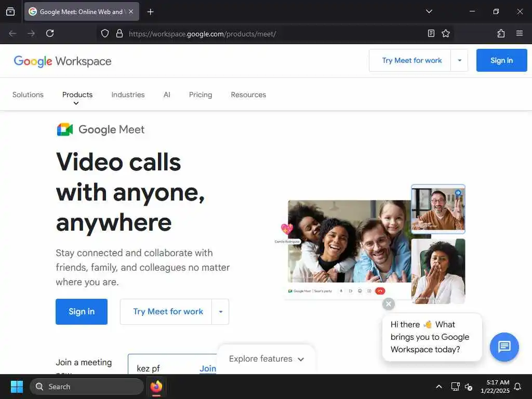Viewport: 532px width, 399px height.
Task: Go to Pricing page
Action: click(201, 95)
